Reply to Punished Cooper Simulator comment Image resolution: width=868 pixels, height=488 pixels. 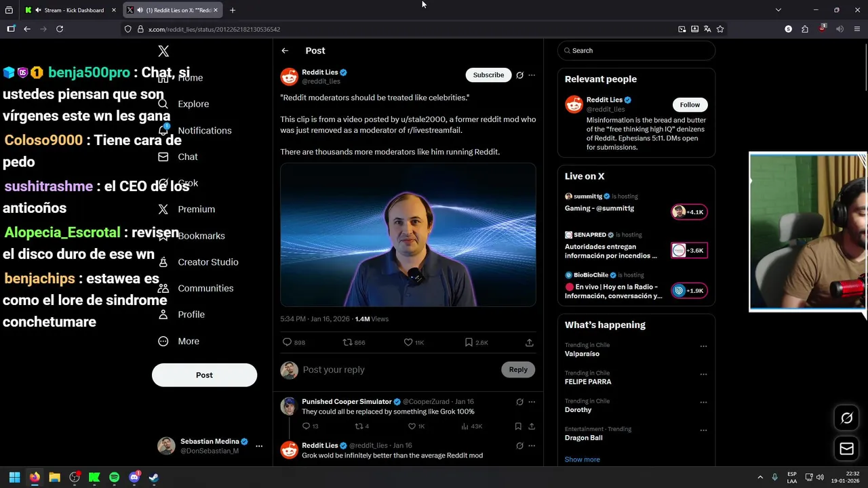pos(310,426)
